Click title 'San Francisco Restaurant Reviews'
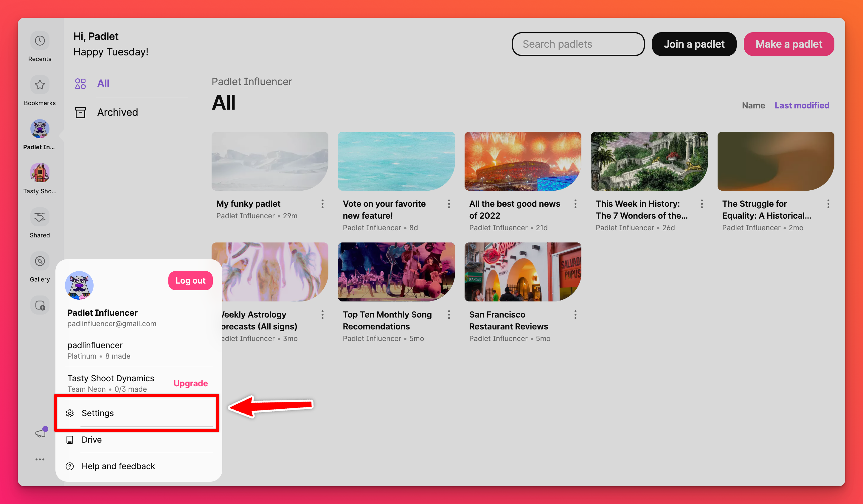 [509, 321]
